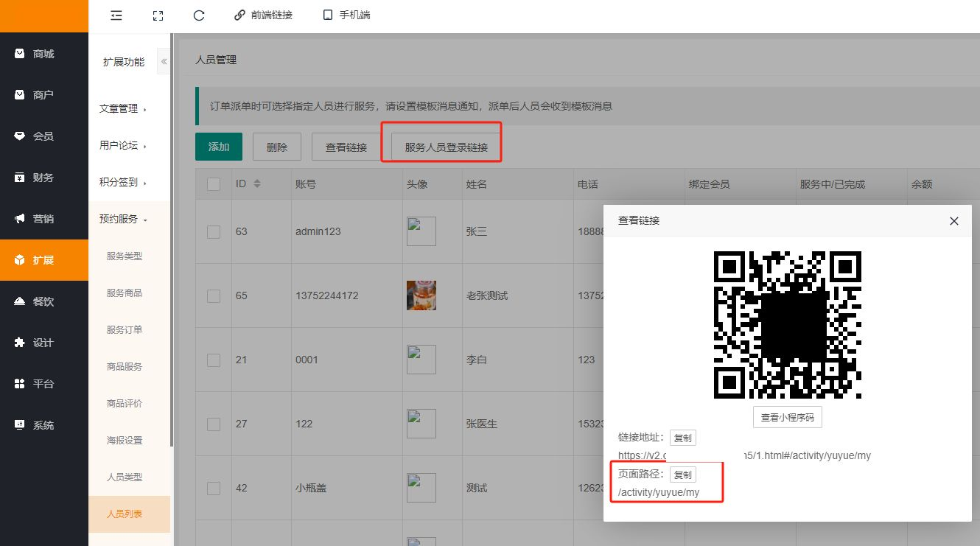Screen dimensions: 980x546
Task: Collapse the 预约服务 submenu
Action: pyautogui.click(x=123, y=219)
